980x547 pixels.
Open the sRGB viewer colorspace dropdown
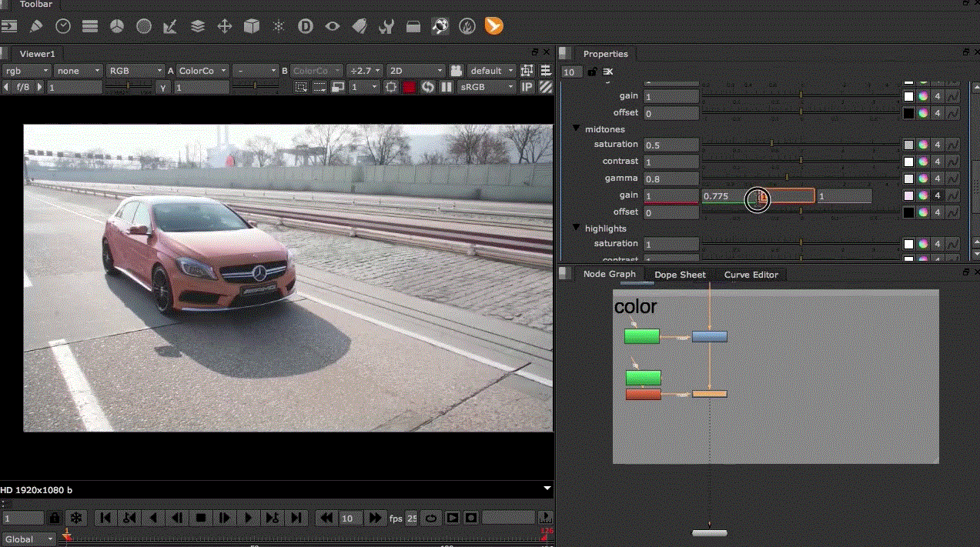[x=487, y=87]
